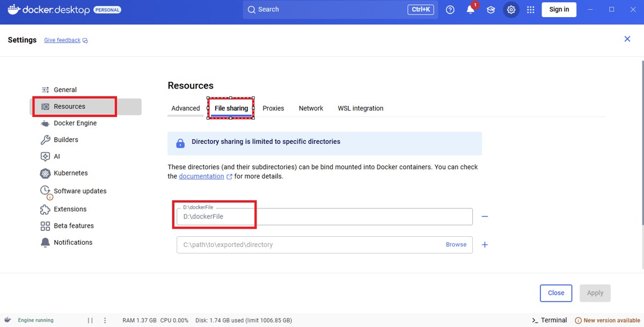Viewport: 644px width, 327px height.
Task: Click the Browse button
Action: pyautogui.click(x=456, y=244)
